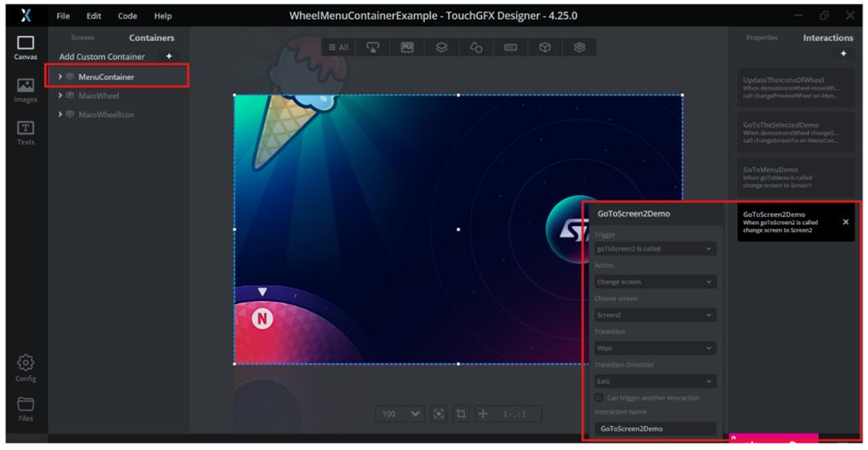868x450 pixels.
Task: Select the MenuContainer row label
Action: [106, 77]
